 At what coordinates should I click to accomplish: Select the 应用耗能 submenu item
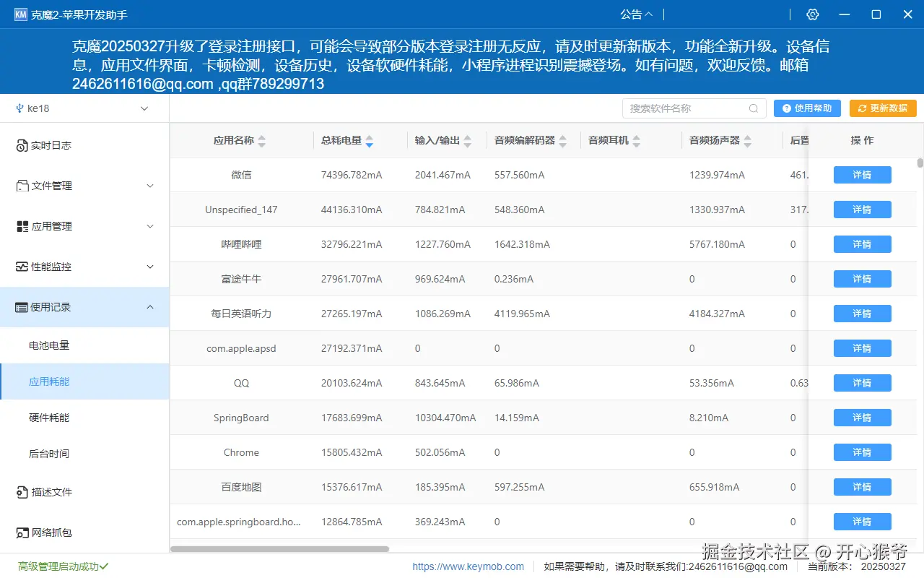[x=84, y=381]
